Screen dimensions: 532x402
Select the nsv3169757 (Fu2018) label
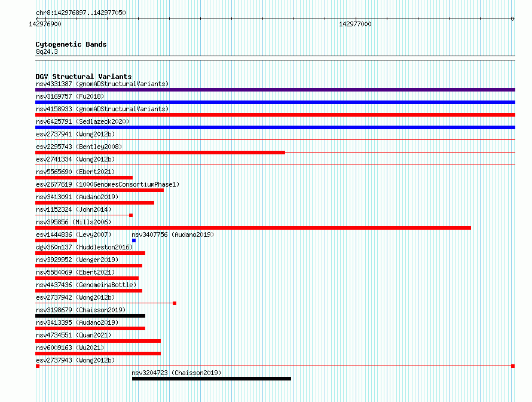pyautogui.click(x=70, y=96)
